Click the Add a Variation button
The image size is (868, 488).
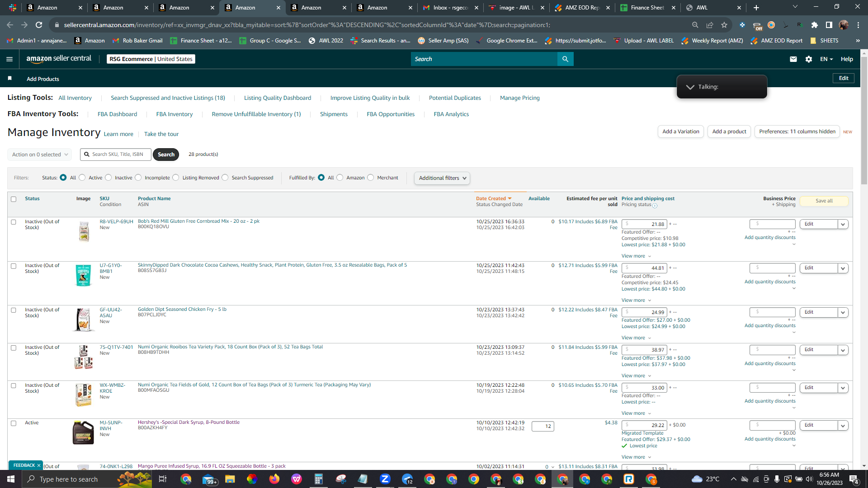(681, 131)
